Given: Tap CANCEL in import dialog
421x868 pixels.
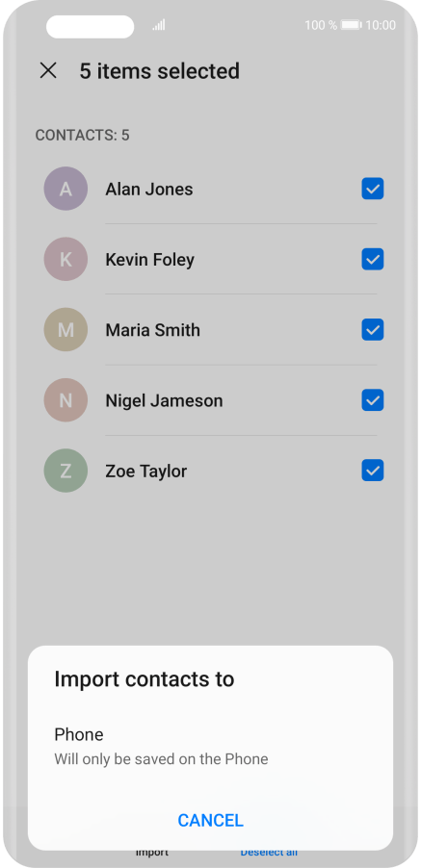Looking at the screenshot, I should [x=210, y=820].
